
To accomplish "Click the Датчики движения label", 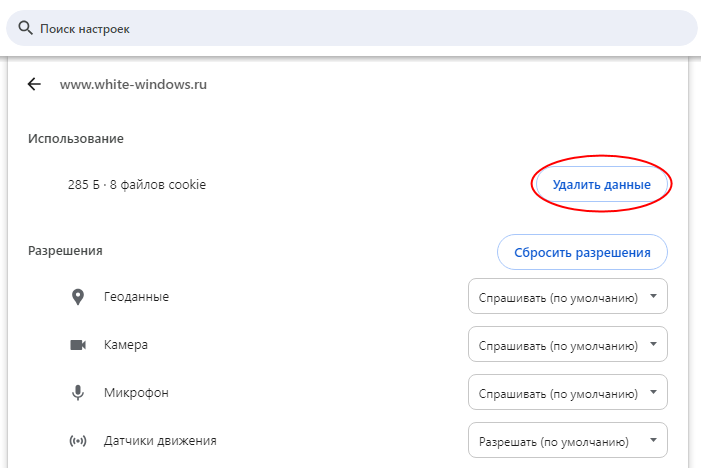I will coord(160,441).
